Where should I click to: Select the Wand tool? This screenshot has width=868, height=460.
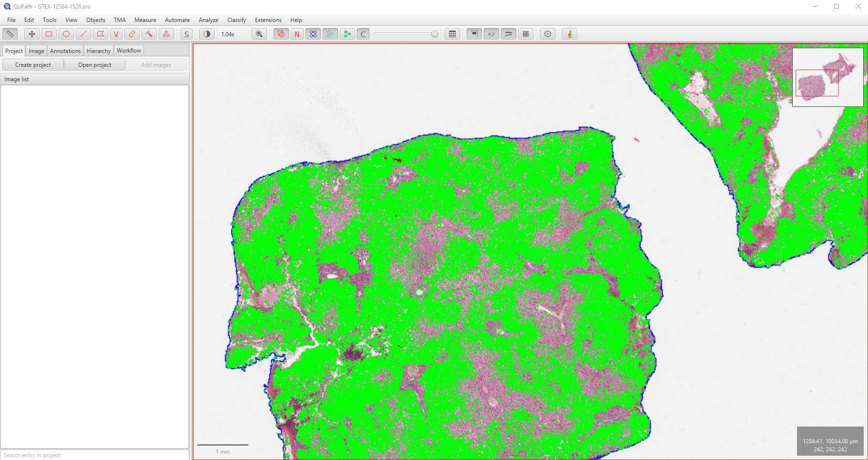[149, 34]
